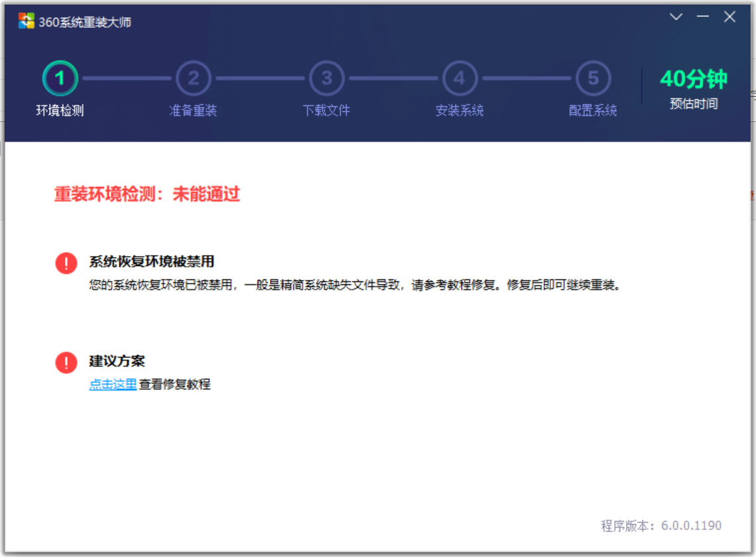
Task: Click the 下载文件 step label
Action: coord(327,111)
